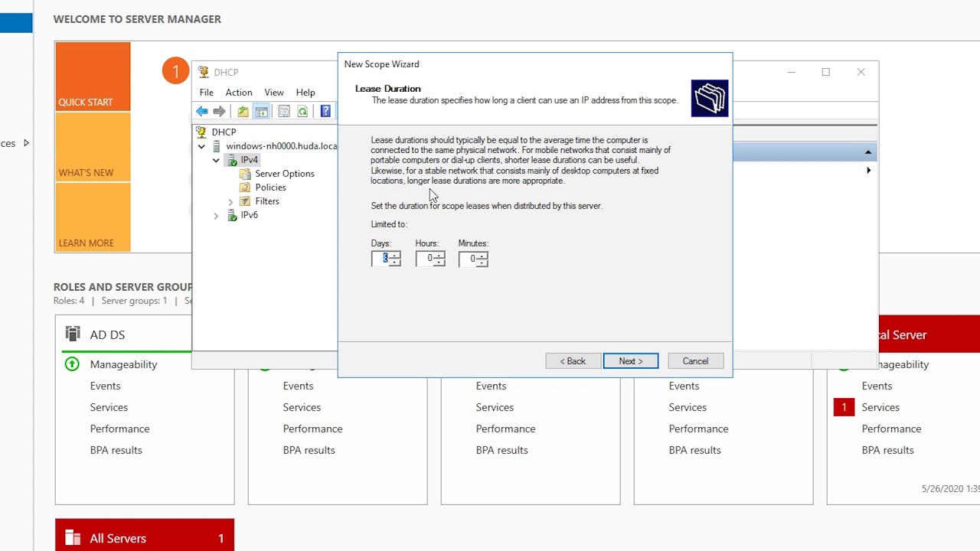Expand the More Actions right arrow
Image resolution: width=980 pixels, height=551 pixels.
[x=868, y=171]
